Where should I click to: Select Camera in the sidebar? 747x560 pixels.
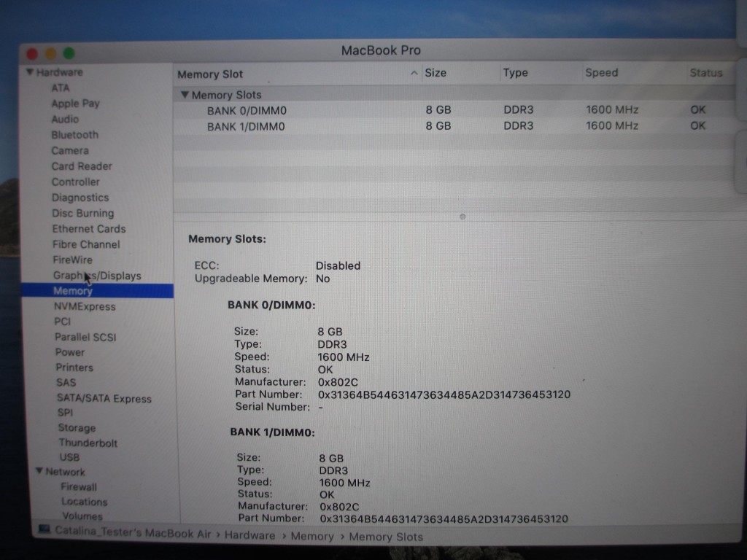point(70,150)
